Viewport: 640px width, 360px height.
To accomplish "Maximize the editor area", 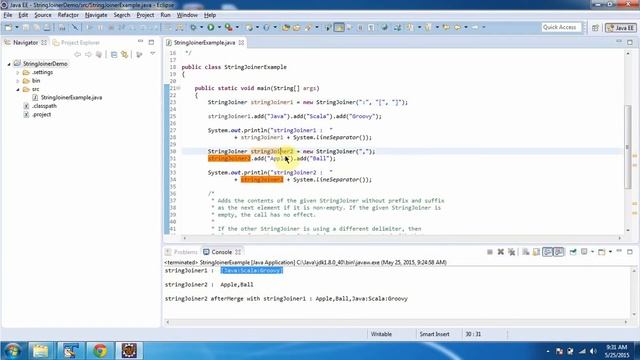I will click(x=630, y=42).
